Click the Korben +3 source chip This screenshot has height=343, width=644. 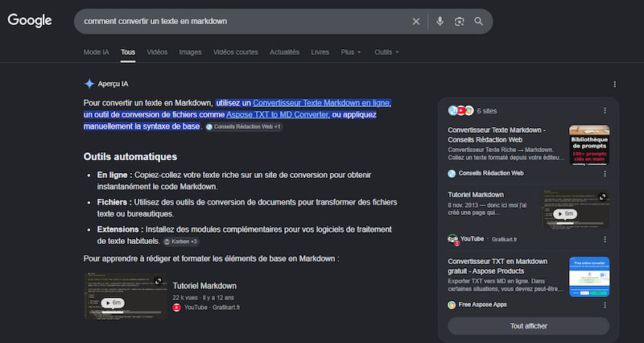pyautogui.click(x=181, y=242)
